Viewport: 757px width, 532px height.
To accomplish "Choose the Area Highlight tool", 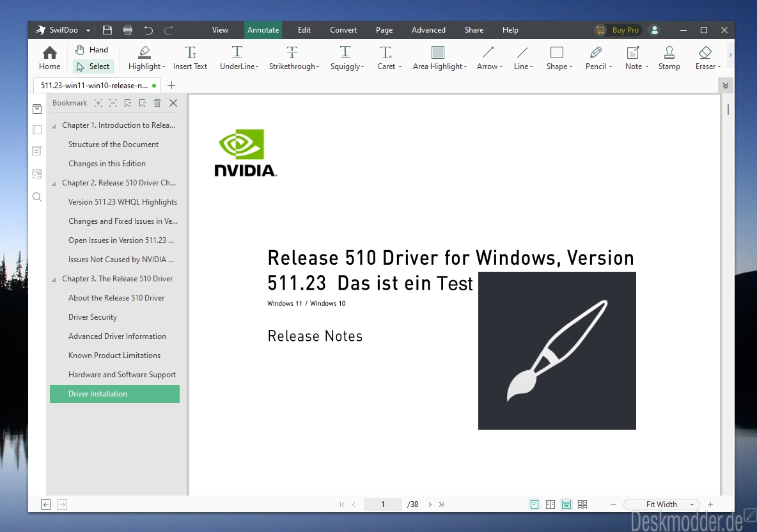I will click(x=440, y=58).
